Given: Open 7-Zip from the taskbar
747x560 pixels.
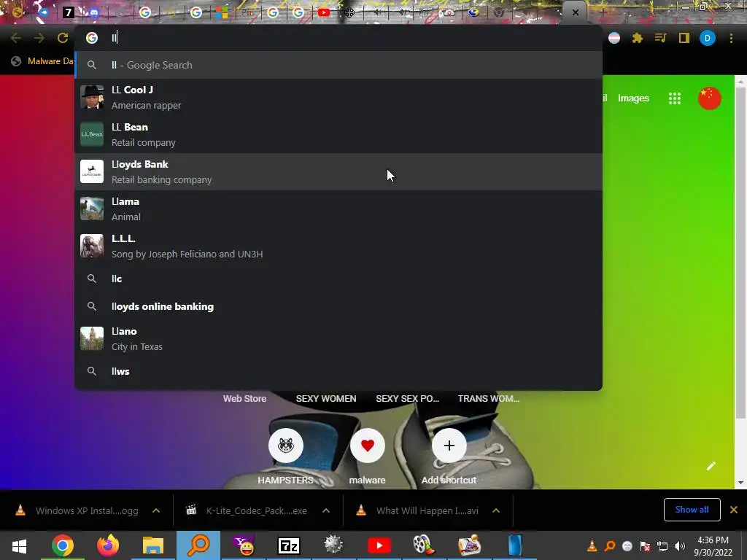Looking at the screenshot, I should (289, 545).
